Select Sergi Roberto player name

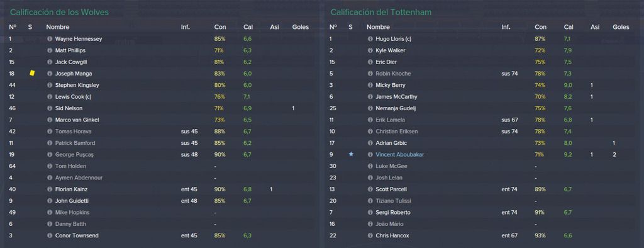point(392,213)
